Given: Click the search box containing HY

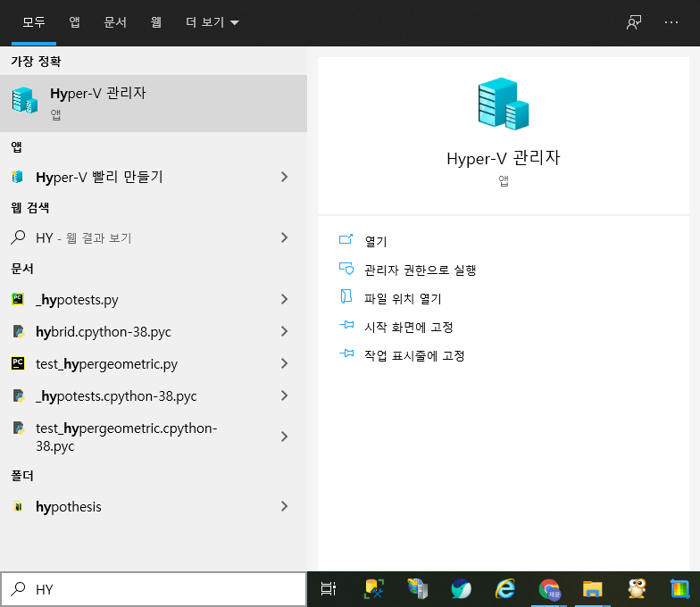Looking at the screenshot, I should 154,589.
